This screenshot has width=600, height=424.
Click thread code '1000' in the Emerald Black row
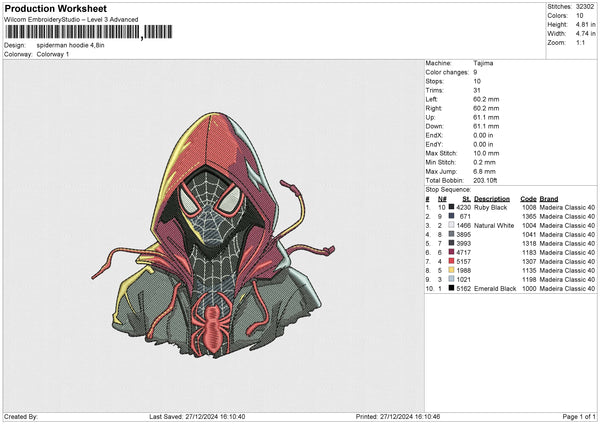click(x=529, y=289)
